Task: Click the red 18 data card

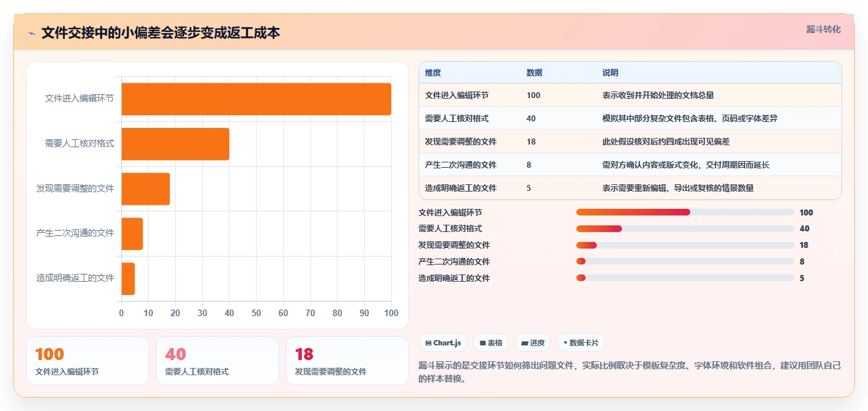Action: [347, 361]
